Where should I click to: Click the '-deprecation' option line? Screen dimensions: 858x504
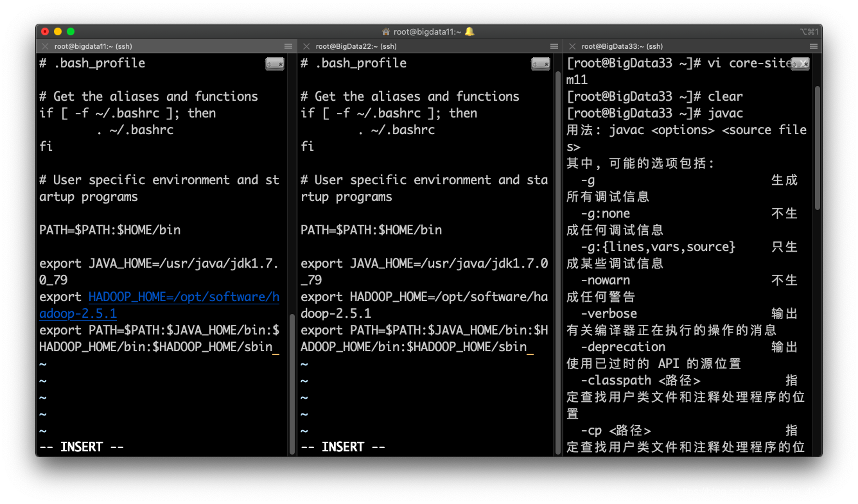(x=623, y=347)
